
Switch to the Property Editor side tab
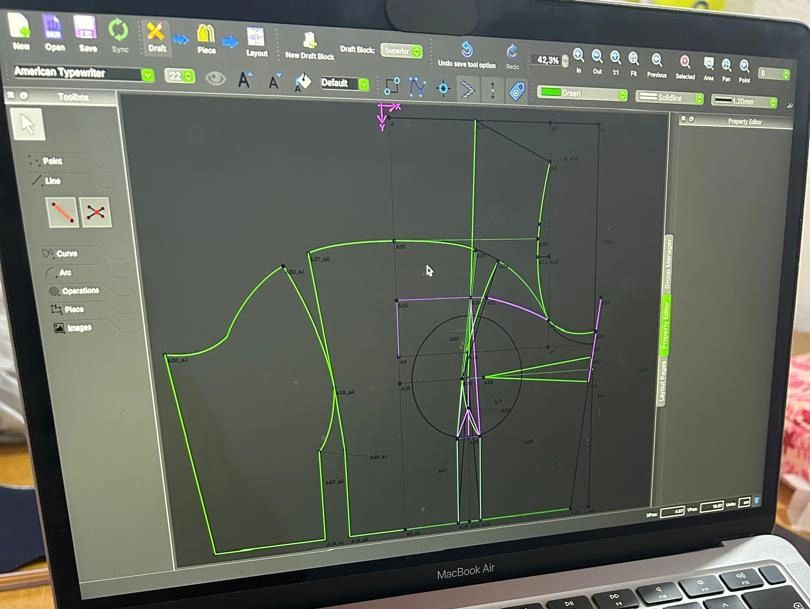pos(665,324)
